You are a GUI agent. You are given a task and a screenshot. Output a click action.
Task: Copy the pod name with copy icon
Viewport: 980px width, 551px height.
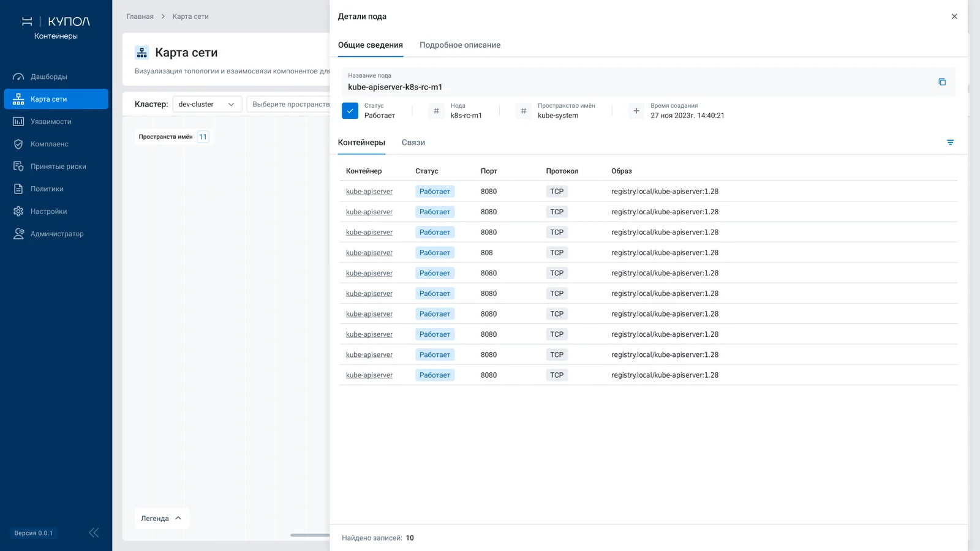942,82
